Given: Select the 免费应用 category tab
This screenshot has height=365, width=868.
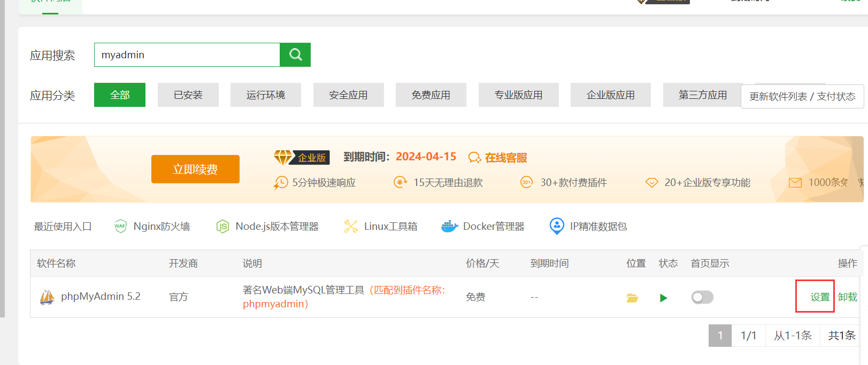Looking at the screenshot, I should click(x=431, y=95).
